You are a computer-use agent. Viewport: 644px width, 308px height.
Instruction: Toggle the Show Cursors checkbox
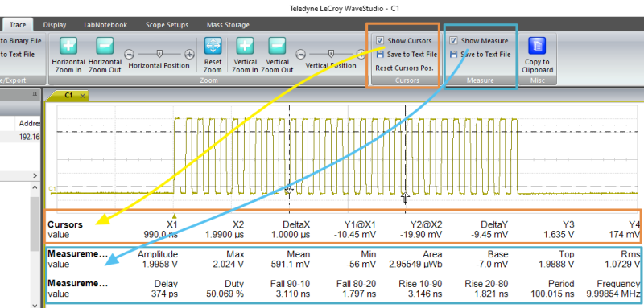click(x=380, y=40)
